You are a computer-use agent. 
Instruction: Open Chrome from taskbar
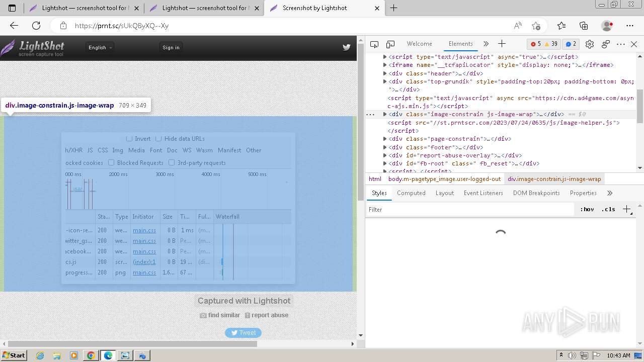[x=91, y=355]
